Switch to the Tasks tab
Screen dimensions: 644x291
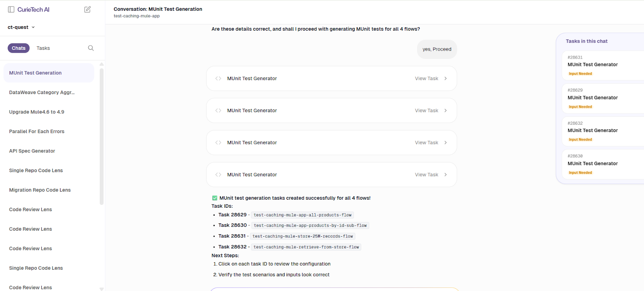click(43, 48)
